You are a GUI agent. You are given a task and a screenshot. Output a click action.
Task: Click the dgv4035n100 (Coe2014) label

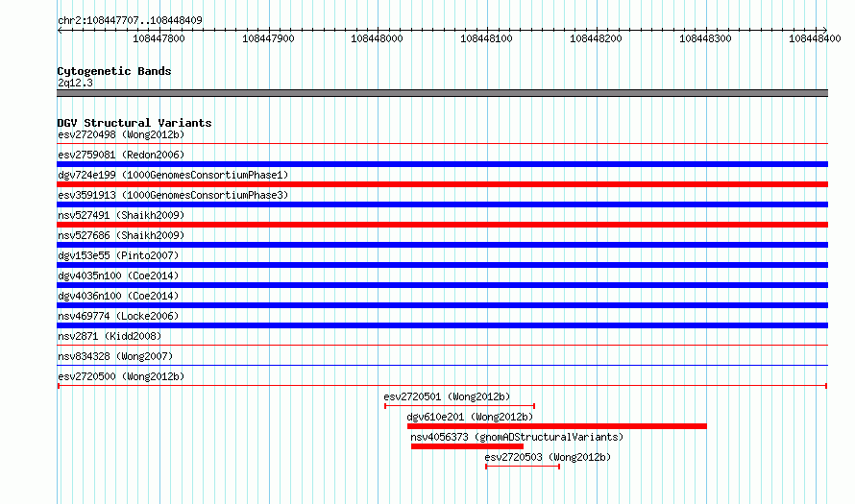(x=118, y=276)
